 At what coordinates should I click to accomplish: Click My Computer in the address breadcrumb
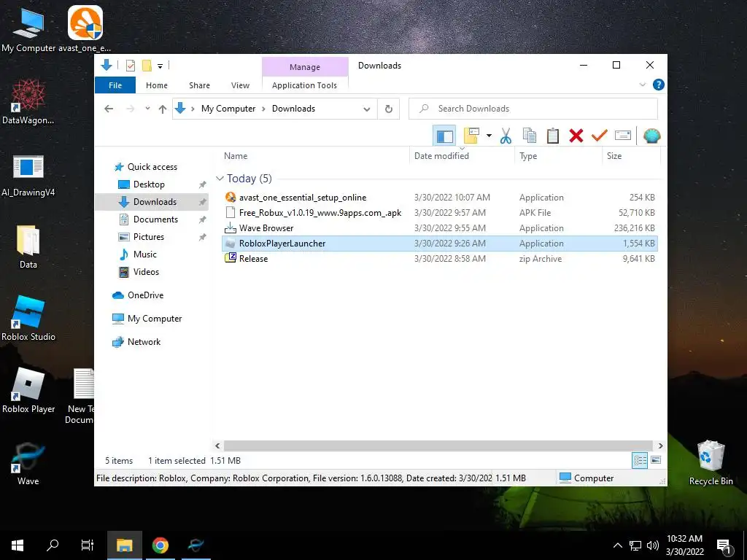click(x=228, y=109)
